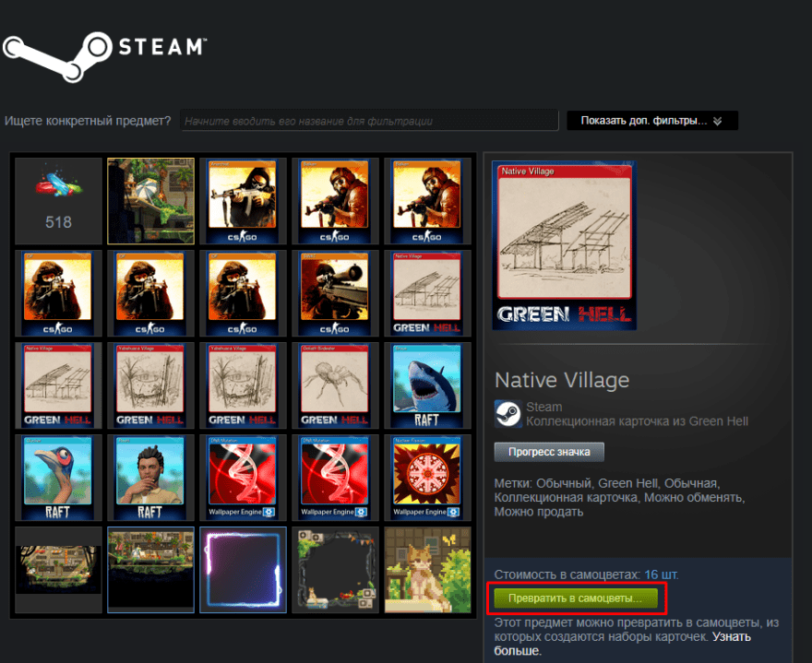The image size is (812, 663).
Task: Select the Raft Screecher bird card
Action: click(x=58, y=478)
